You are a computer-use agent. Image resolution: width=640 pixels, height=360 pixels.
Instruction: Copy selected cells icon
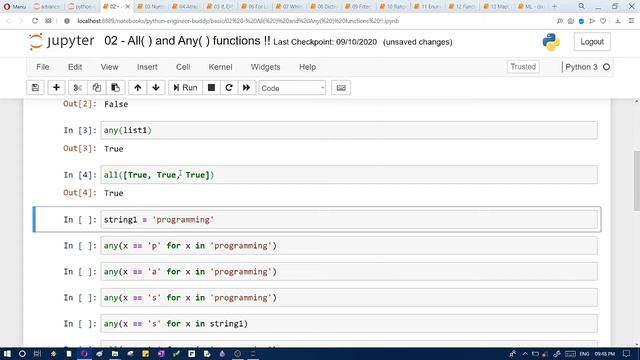pyautogui.click(x=97, y=88)
